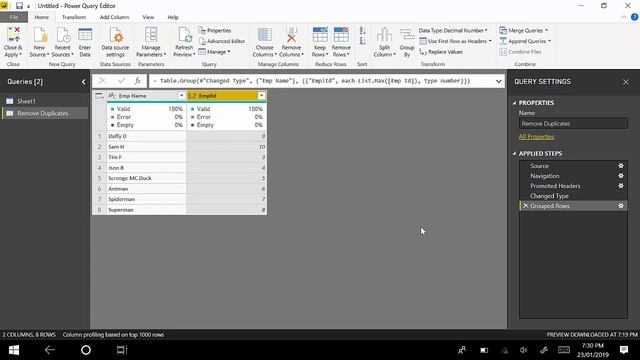Switch to the View tab

[x=148, y=17]
